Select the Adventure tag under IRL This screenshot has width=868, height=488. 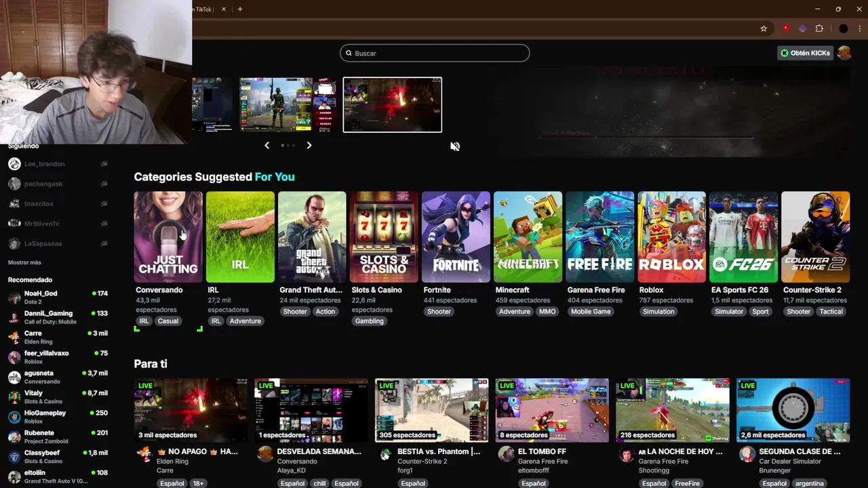[245, 321]
